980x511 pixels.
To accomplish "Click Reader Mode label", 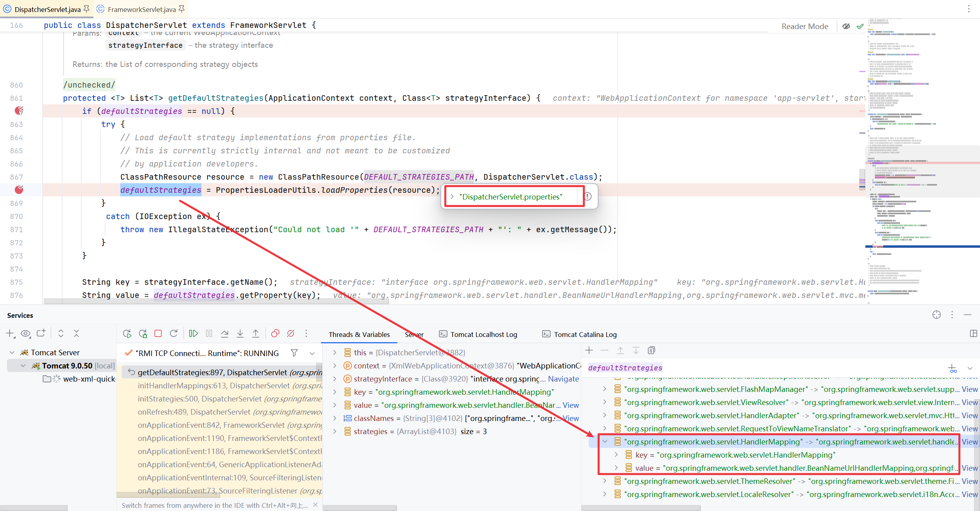I will point(805,26).
